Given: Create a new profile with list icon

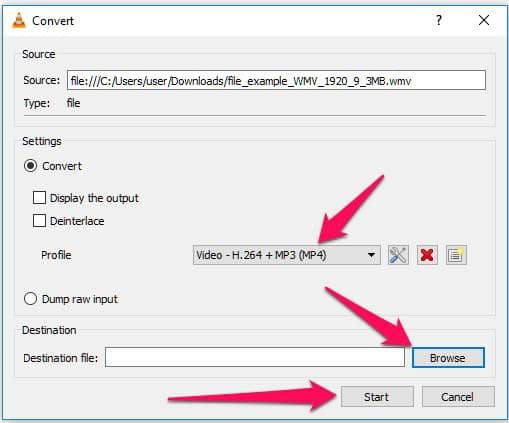Looking at the screenshot, I should point(456,255).
